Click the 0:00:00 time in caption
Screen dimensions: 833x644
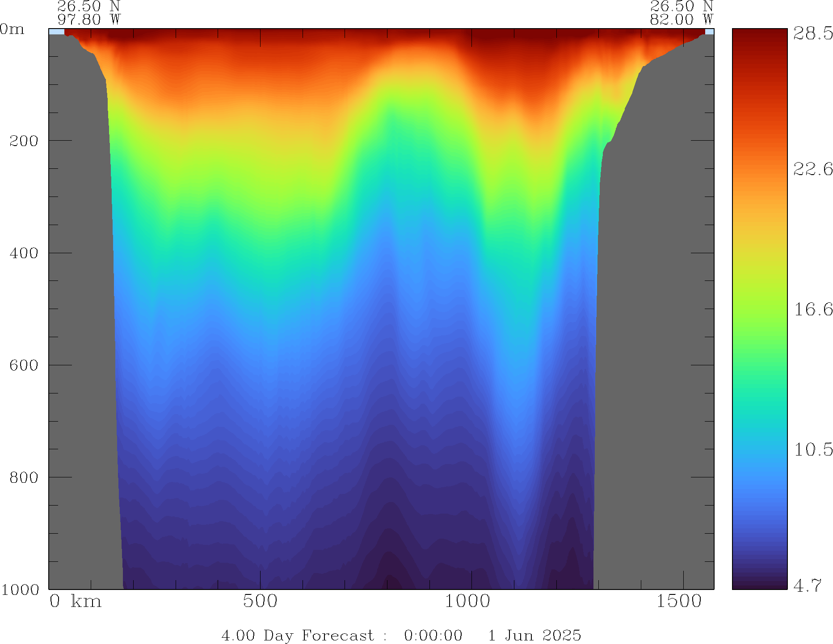433,635
